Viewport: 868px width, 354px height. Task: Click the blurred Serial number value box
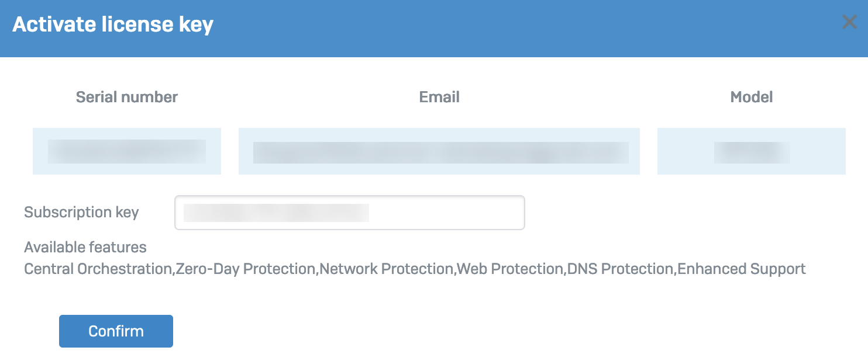(x=127, y=151)
